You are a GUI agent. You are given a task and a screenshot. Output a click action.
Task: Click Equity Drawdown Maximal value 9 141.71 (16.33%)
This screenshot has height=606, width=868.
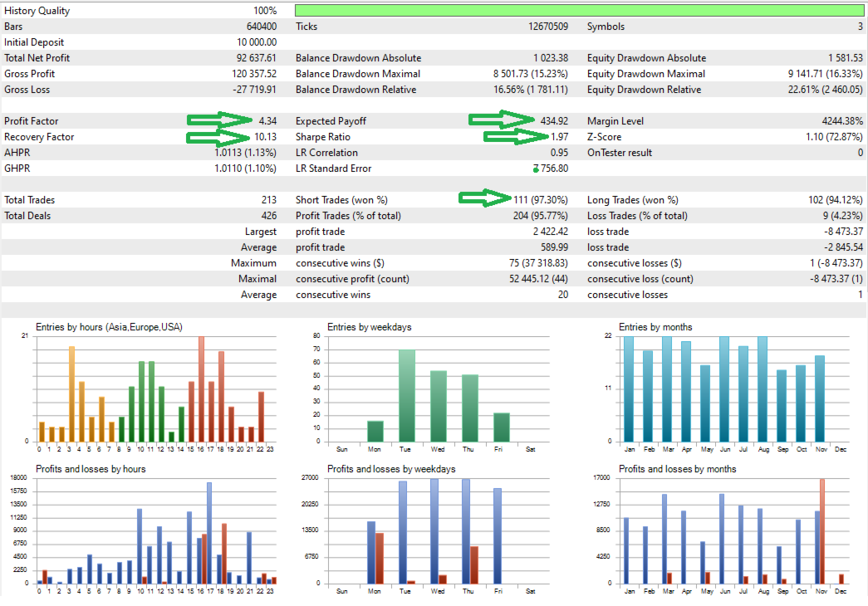coord(826,74)
